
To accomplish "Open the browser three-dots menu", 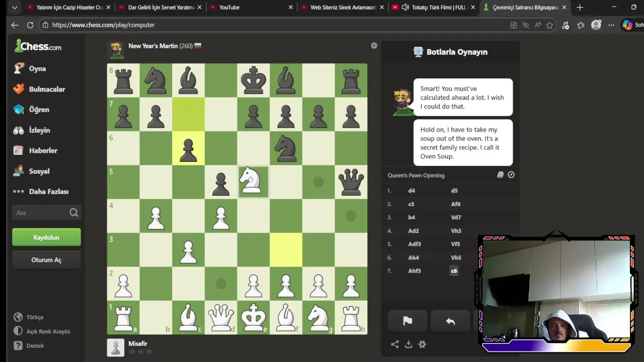I will (x=611, y=25).
